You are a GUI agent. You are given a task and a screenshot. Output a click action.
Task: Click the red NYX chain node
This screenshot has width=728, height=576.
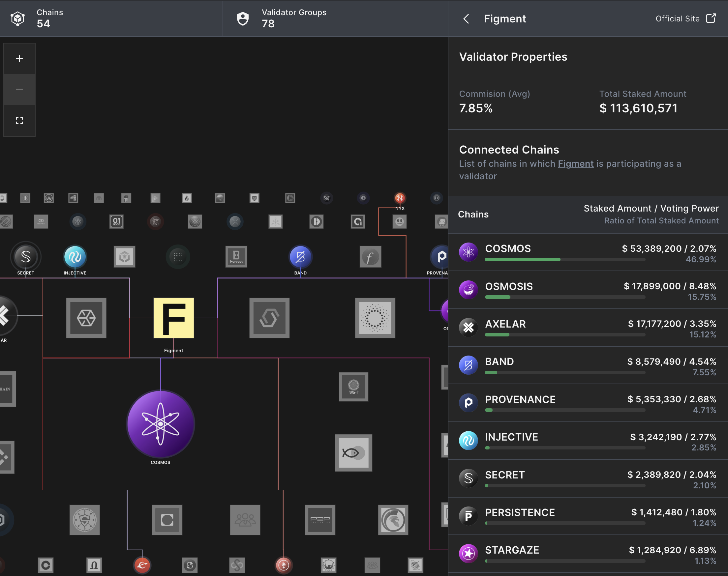[400, 198]
